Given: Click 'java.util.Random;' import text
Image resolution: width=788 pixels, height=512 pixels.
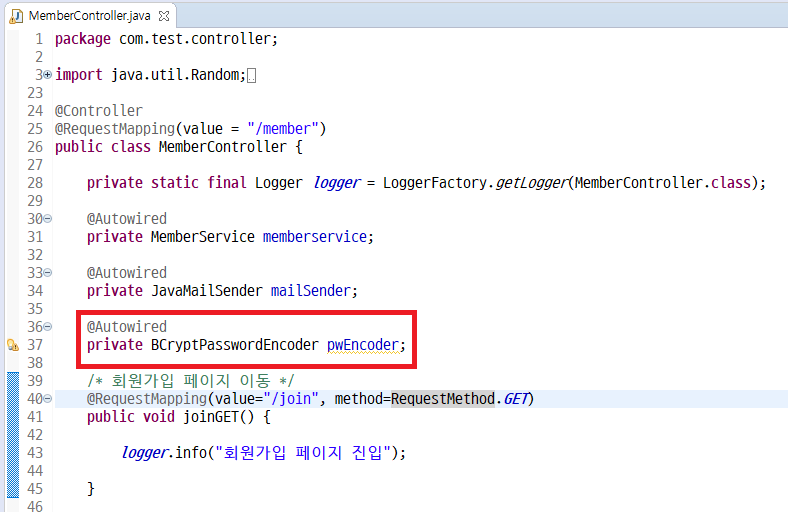Looking at the screenshot, I should coord(178,75).
